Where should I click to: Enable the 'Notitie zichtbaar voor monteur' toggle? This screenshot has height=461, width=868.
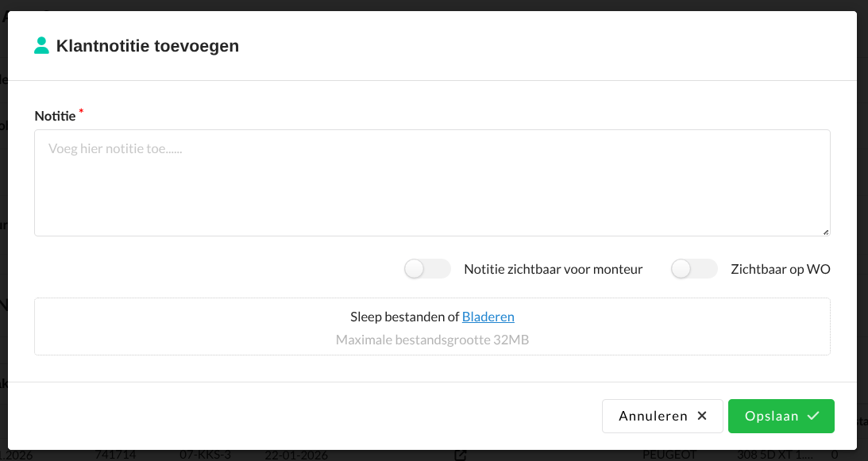pos(427,269)
